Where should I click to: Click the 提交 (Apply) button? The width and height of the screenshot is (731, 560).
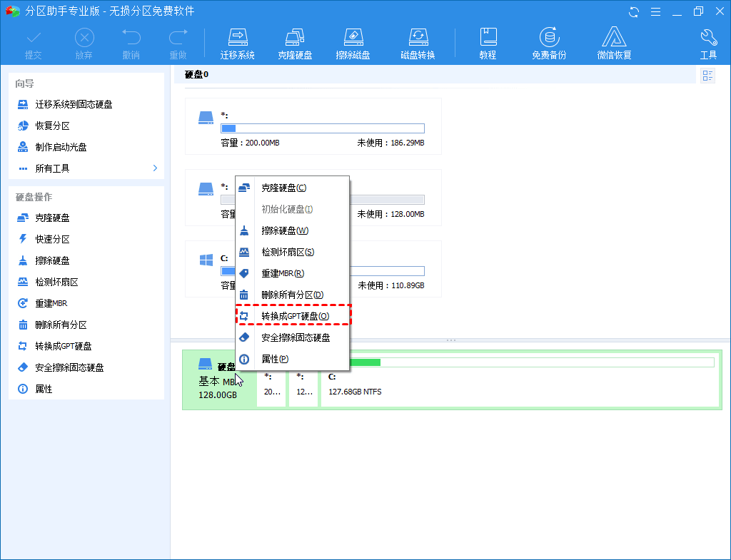[33, 42]
